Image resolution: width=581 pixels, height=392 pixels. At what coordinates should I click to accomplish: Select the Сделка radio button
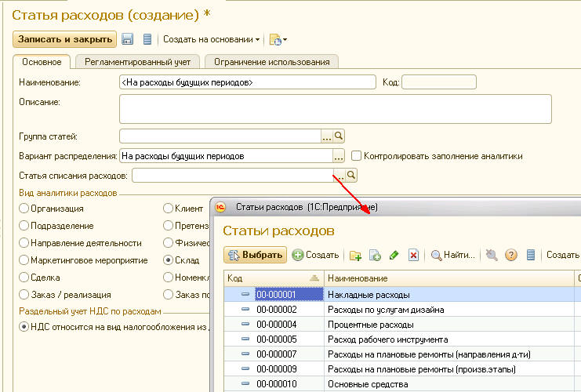[24, 277]
